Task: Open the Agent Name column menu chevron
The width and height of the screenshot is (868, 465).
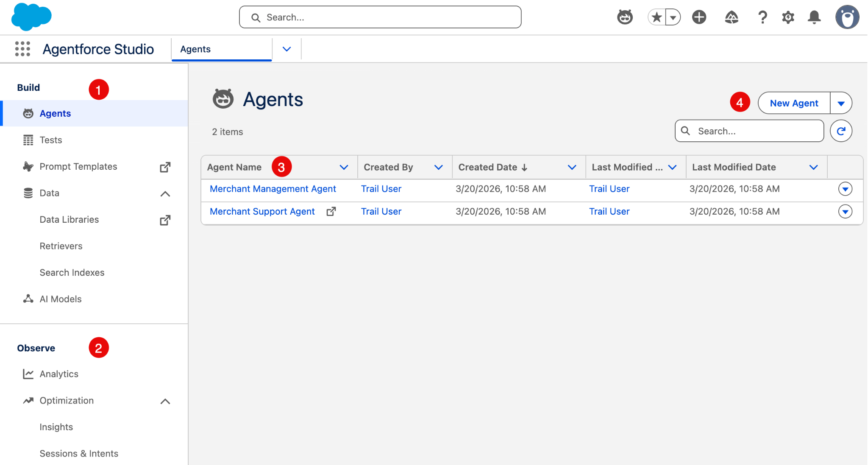Action: (344, 167)
